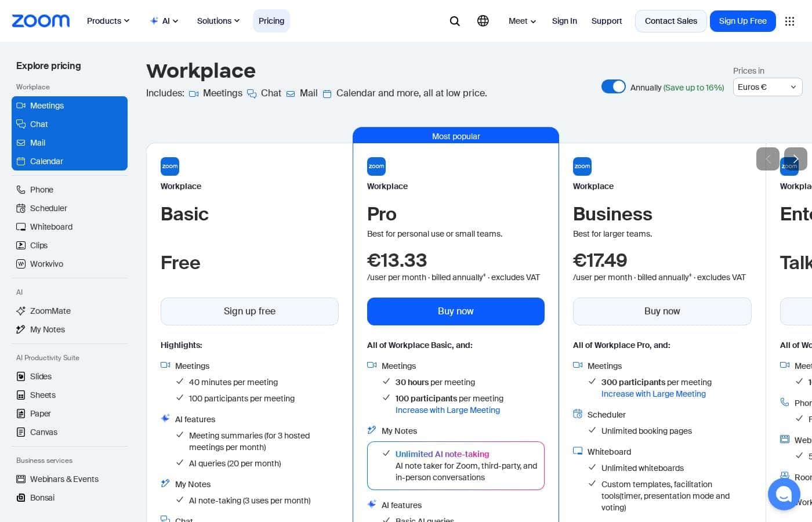Select Workvivo icon in the sidebar
This screenshot has height=522, width=812.
click(21, 264)
